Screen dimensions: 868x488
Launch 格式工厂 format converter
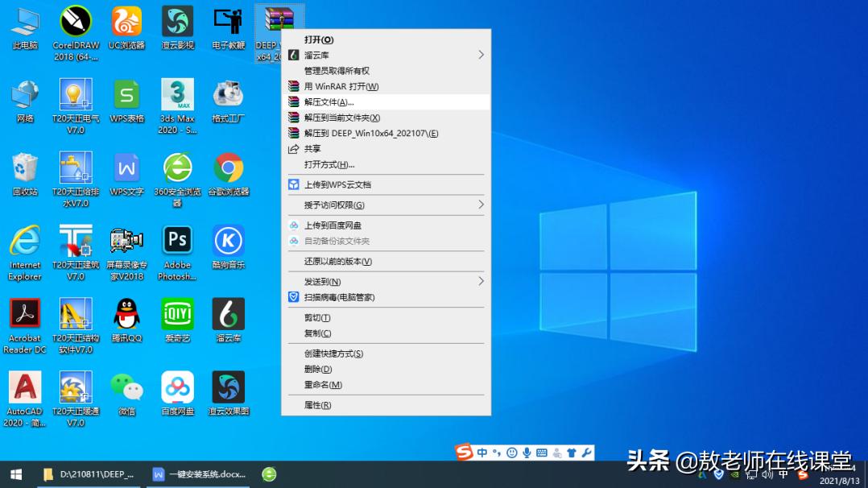pos(228,95)
